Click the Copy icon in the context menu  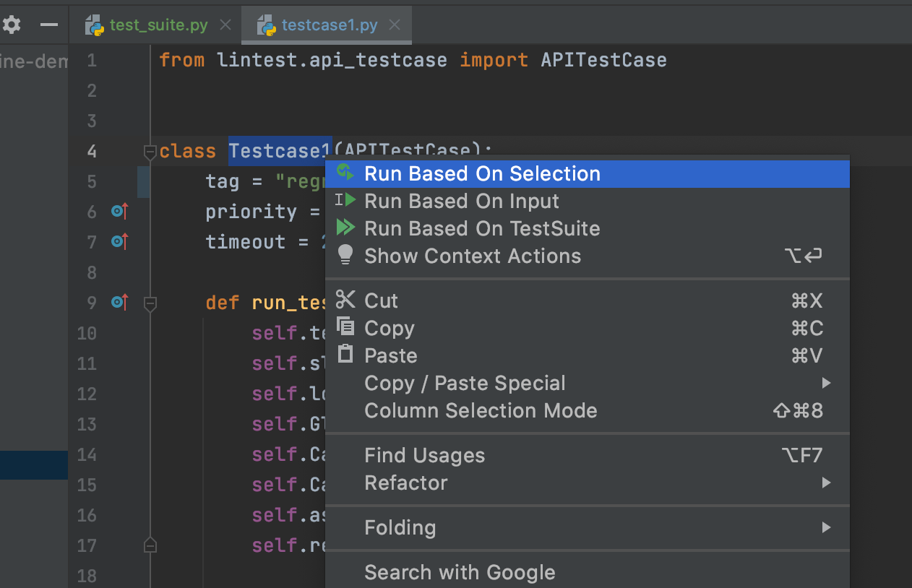tap(345, 327)
